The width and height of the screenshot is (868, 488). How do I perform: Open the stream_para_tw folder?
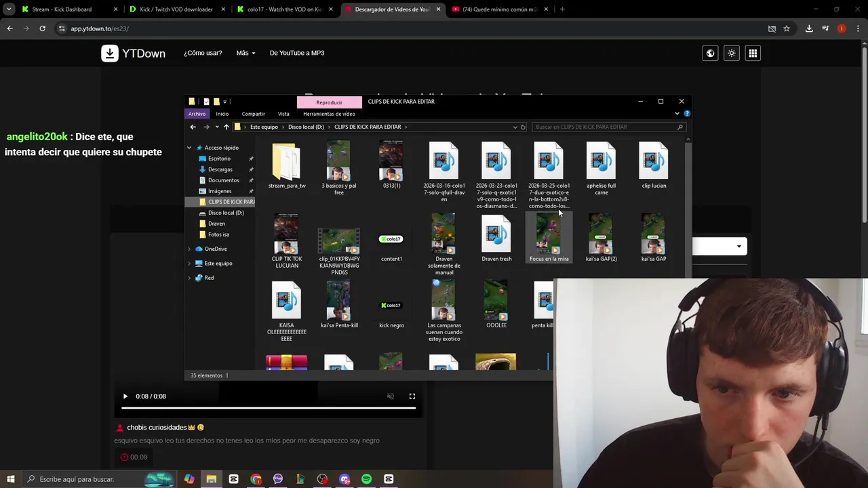(286, 165)
